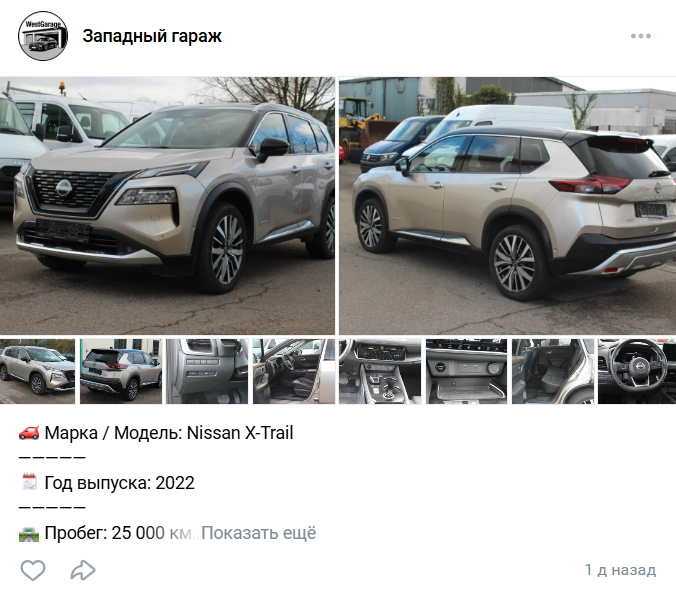
Task: Open the steering wheel thumbnail
Action: (637, 371)
